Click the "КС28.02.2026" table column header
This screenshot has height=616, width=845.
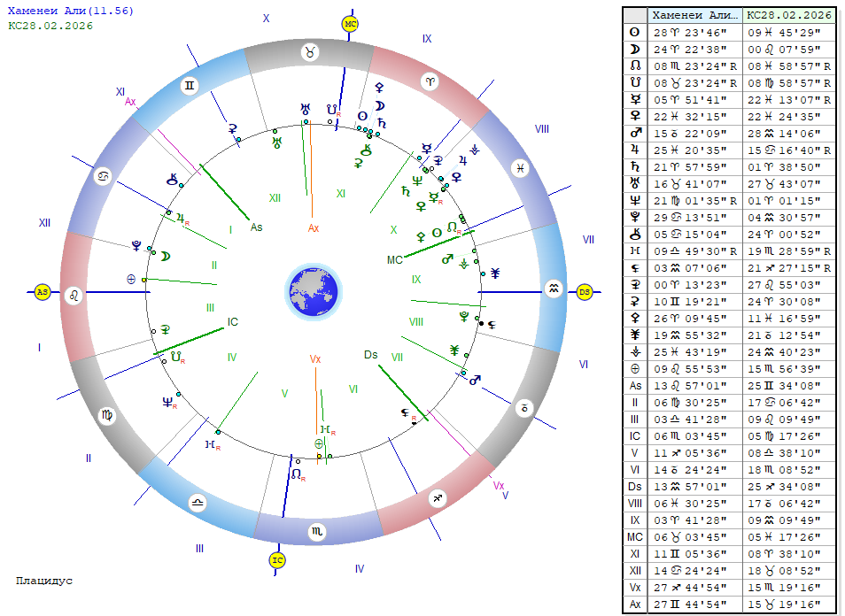coord(789,15)
